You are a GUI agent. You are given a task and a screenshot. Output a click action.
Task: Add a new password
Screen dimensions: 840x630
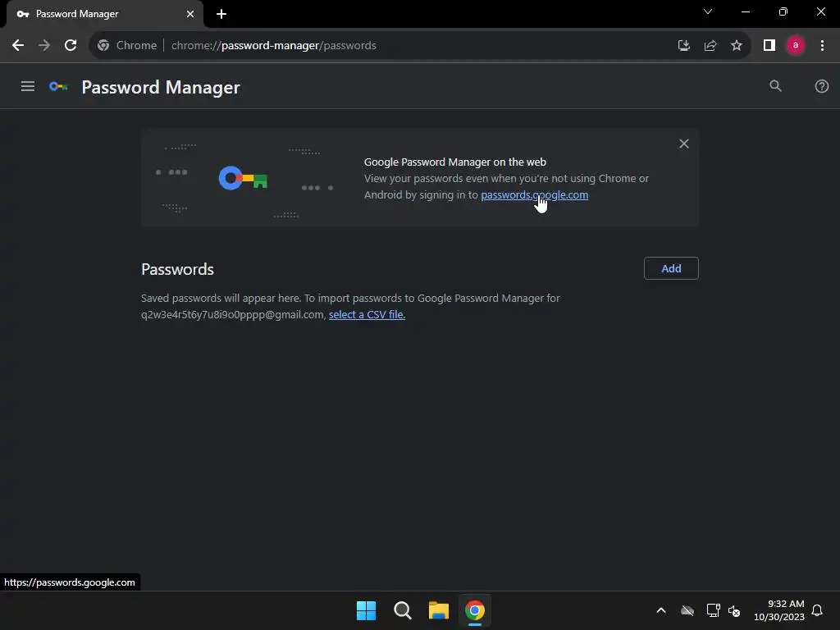[x=671, y=268]
